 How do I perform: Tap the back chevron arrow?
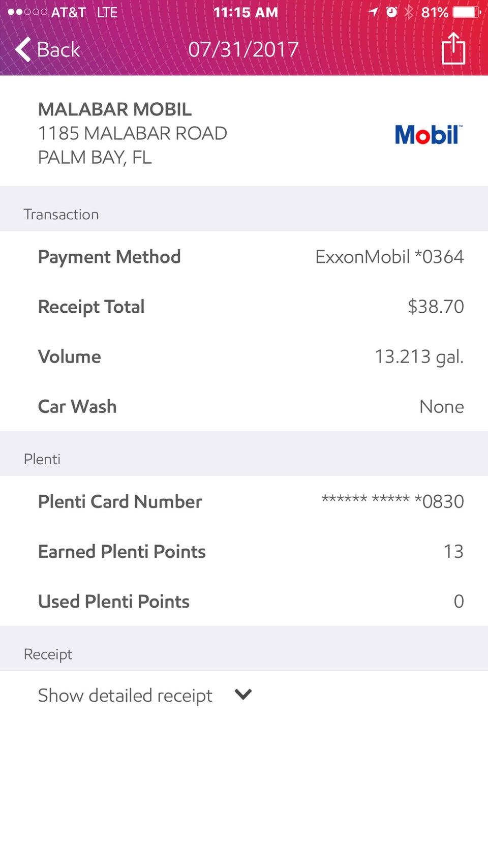pos(23,49)
